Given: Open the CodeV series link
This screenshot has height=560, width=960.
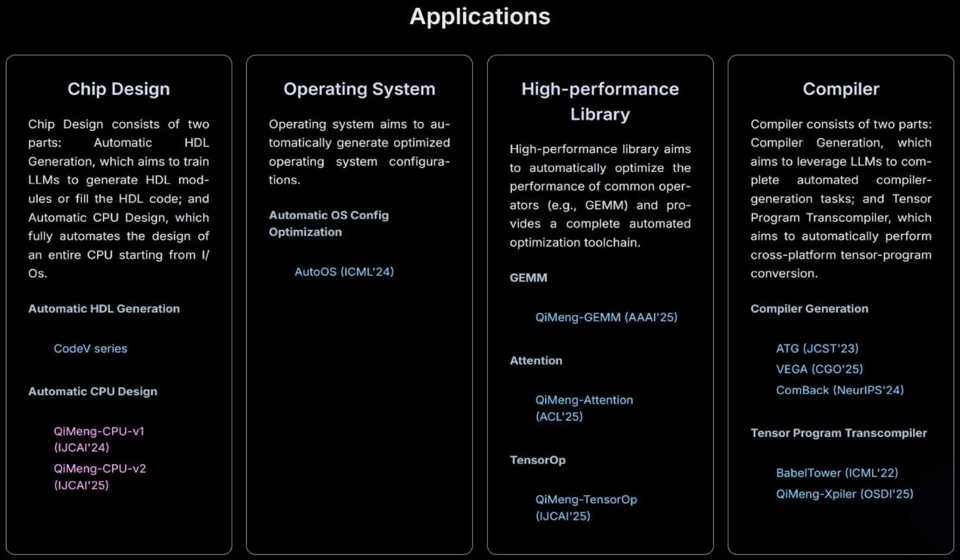Looking at the screenshot, I should (90, 348).
